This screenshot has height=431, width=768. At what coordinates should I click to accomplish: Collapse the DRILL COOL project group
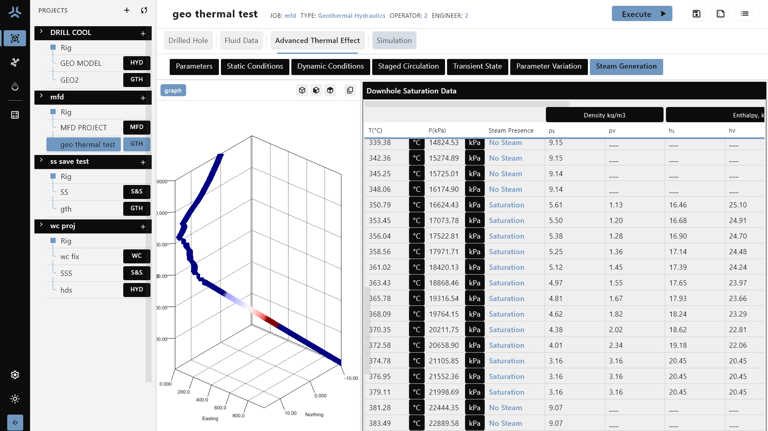pos(41,32)
